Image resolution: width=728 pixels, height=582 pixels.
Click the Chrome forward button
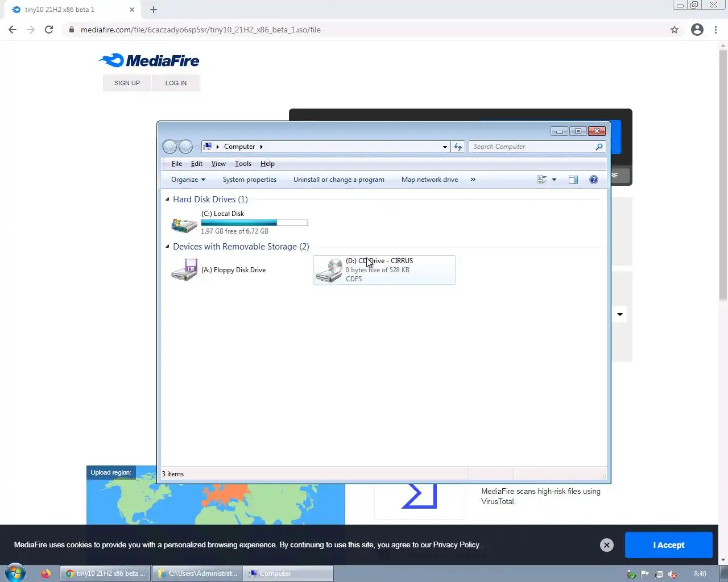pos(31,30)
